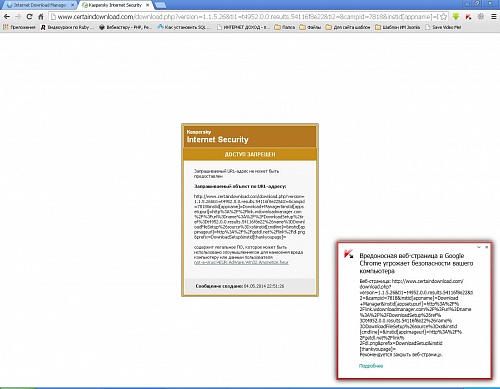Close the Kaspersky Internet Security tab
Screen dimensions: 500x389
[147, 5]
